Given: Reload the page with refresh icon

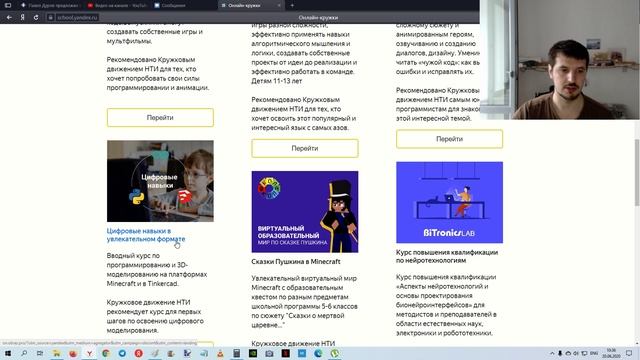Looking at the screenshot, I should pyautogui.click(x=36, y=18).
